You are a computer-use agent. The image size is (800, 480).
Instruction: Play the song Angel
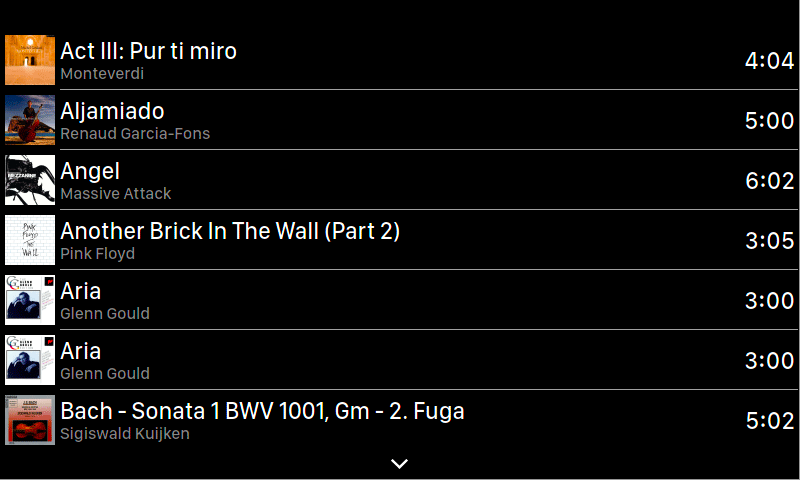point(90,171)
